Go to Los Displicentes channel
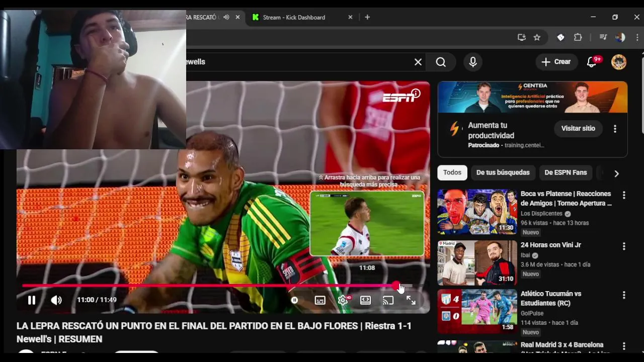 pyautogui.click(x=541, y=214)
